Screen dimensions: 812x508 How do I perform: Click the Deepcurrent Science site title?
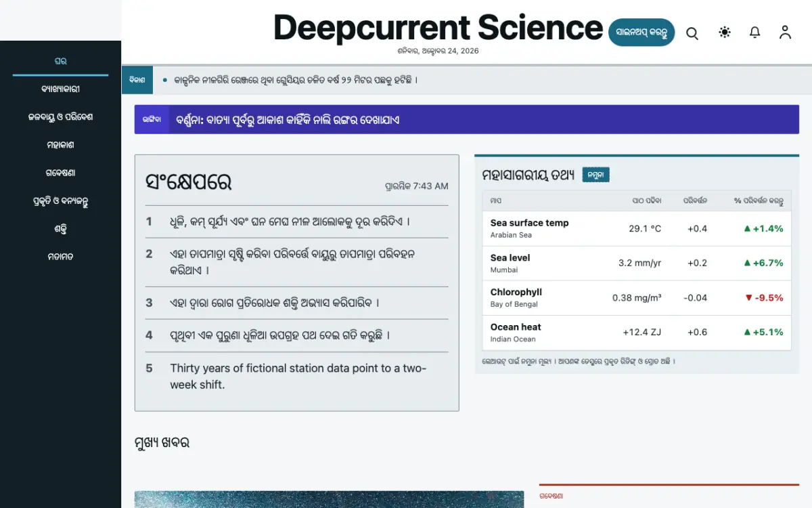[x=438, y=28]
